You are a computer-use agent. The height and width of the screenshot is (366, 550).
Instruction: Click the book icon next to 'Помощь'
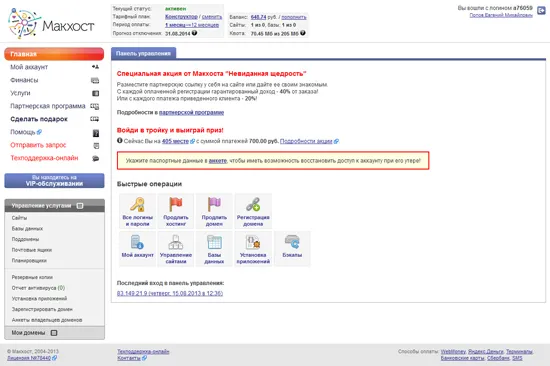[x=96, y=133]
